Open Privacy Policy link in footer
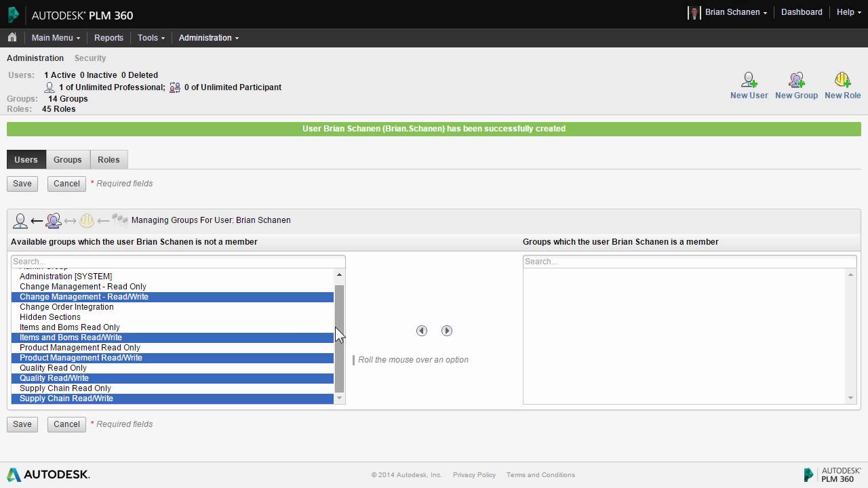 click(474, 475)
